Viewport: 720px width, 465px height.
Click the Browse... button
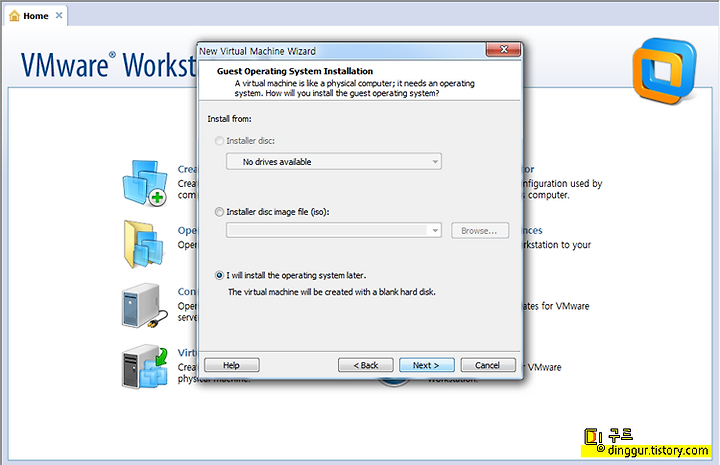click(x=479, y=230)
